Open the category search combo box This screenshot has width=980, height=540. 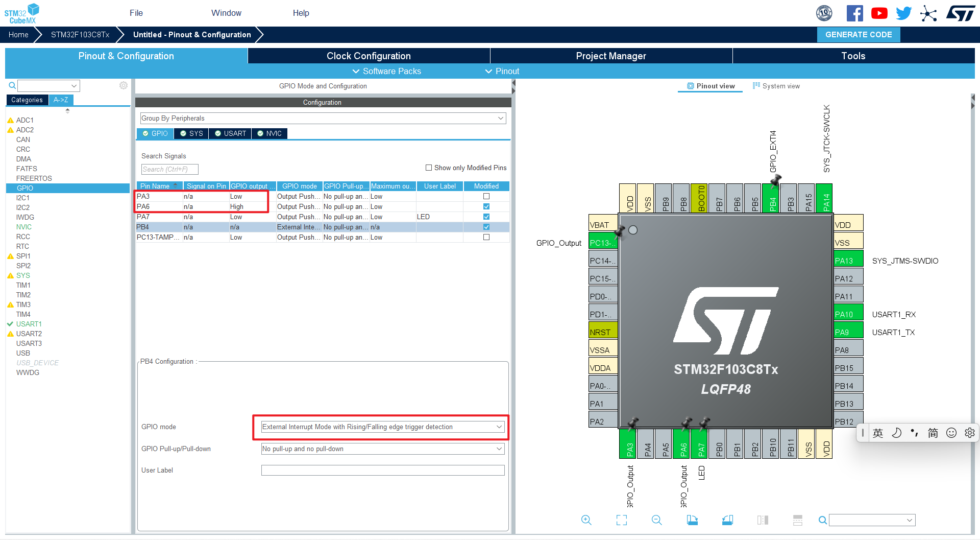48,86
